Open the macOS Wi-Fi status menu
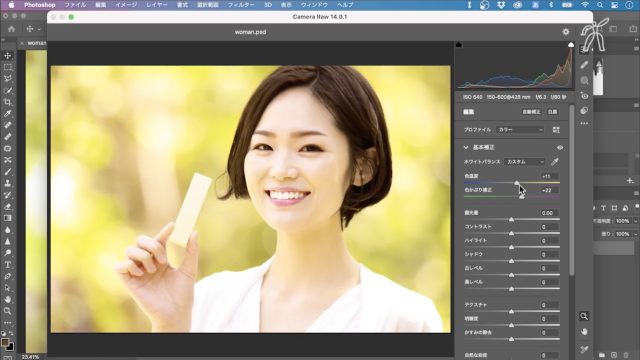The height and width of the screenshot is (360, 640). 584,5
